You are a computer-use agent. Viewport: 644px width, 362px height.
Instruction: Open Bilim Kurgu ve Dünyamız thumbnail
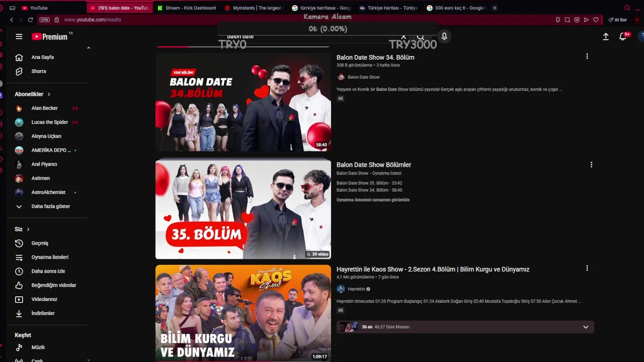[243, 313]
